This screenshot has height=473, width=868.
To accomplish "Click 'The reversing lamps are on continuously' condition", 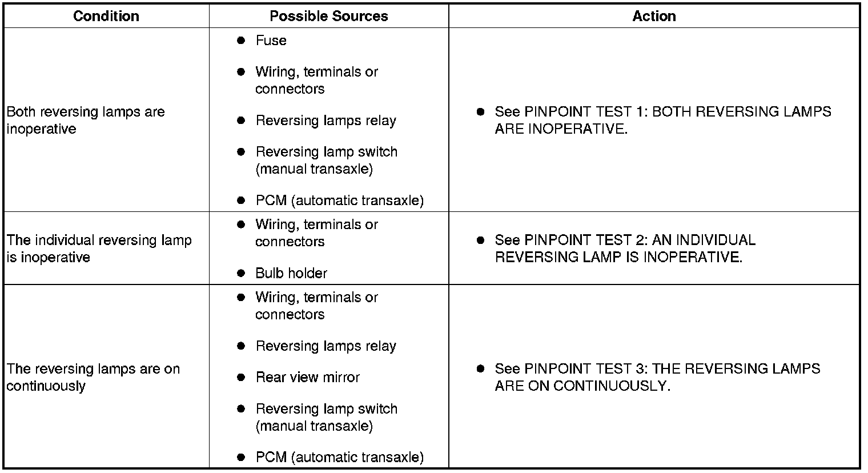I will [x=93, y=377].
